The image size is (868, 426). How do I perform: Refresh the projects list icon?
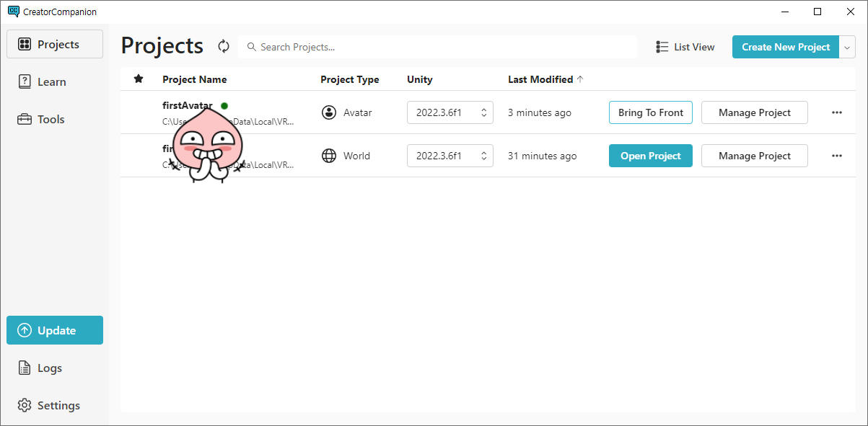tap(224, 46)
